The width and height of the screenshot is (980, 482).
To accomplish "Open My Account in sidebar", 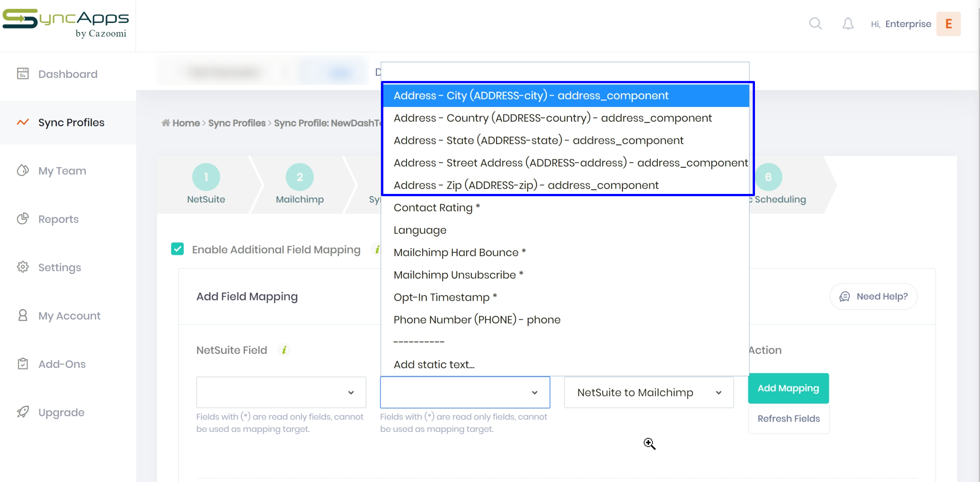I will pyautogui.click(x=68, y=316).
